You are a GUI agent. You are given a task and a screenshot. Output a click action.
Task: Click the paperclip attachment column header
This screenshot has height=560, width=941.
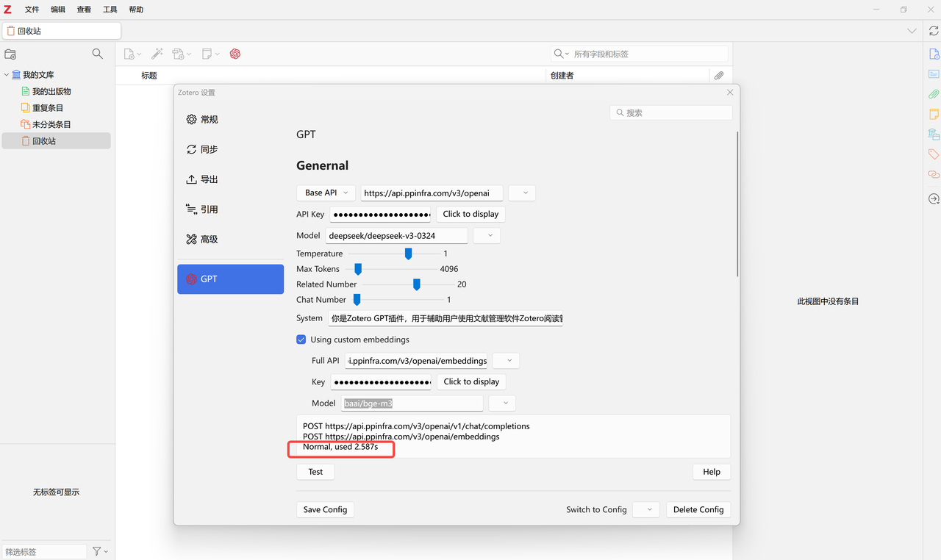coord(719,75)
